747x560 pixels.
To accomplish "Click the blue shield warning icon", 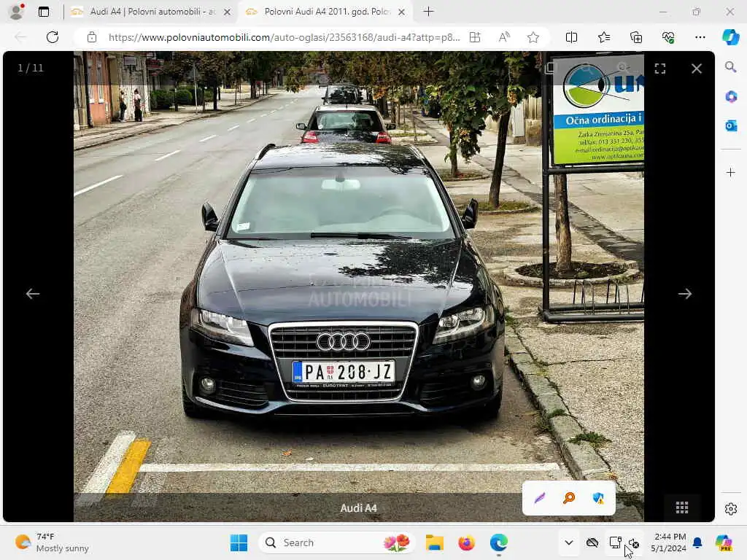I will click(598, 498).
